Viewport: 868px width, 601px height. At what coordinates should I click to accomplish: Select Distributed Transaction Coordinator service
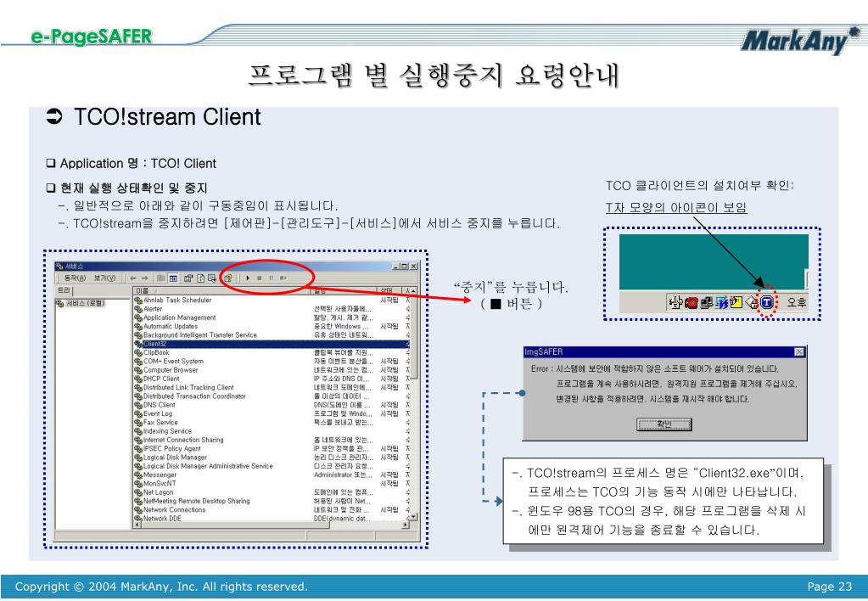point(272,396)
